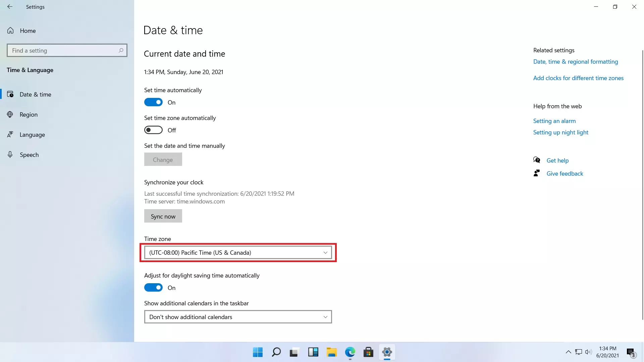Screen dimensions: 644x362
Task: Turn off Set time automatically
Action: click(153, 102)
